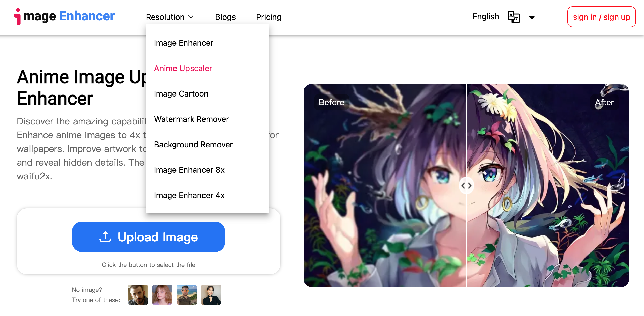Click the before/after slider icon

tap(467, 185)
